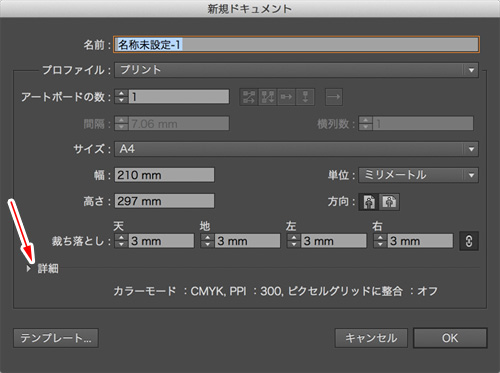
Task: Open the サイズ A4 dropdown
Action: pyautogui.click(x=296, y=149)
